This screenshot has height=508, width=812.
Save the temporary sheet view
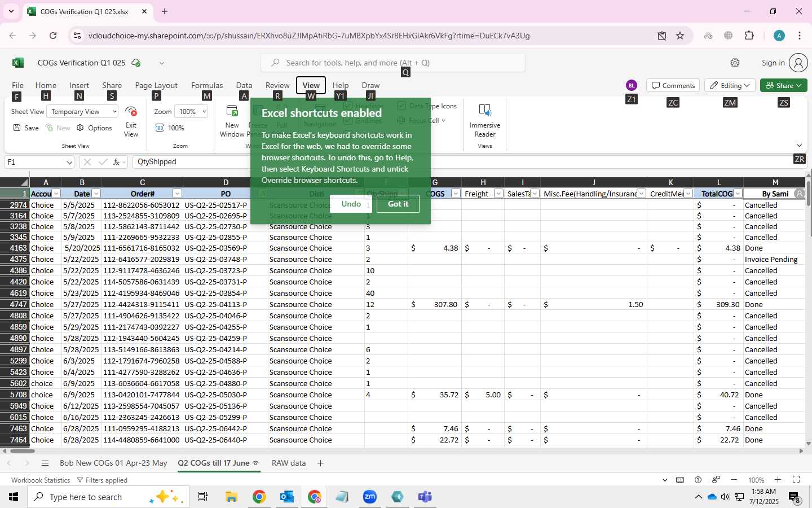[x=26, y=128]
